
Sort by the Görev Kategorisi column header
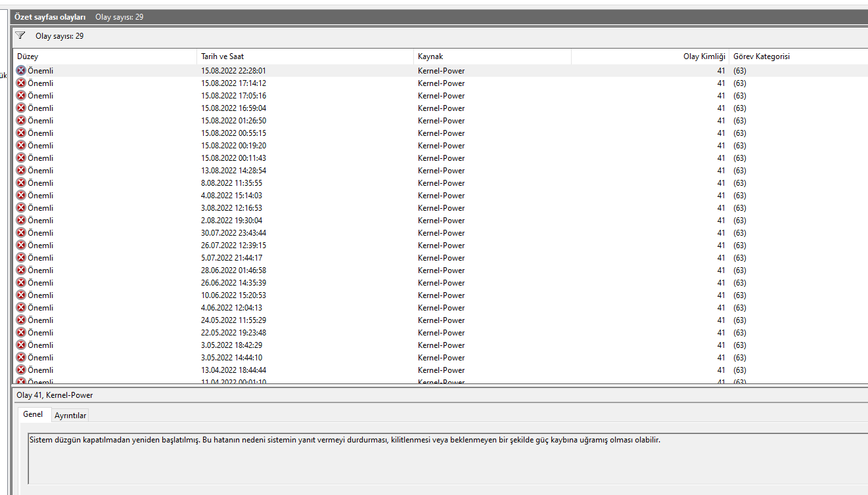pos(799,56)
